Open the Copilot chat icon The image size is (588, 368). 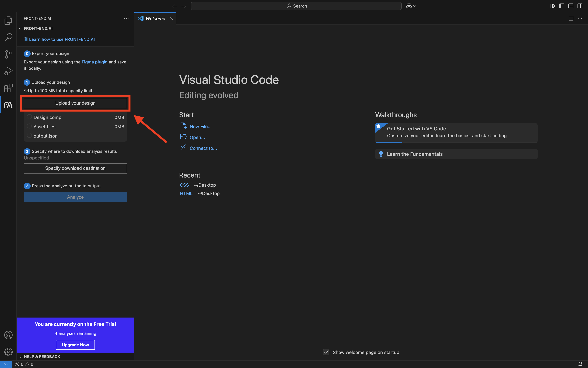point(409,6)
